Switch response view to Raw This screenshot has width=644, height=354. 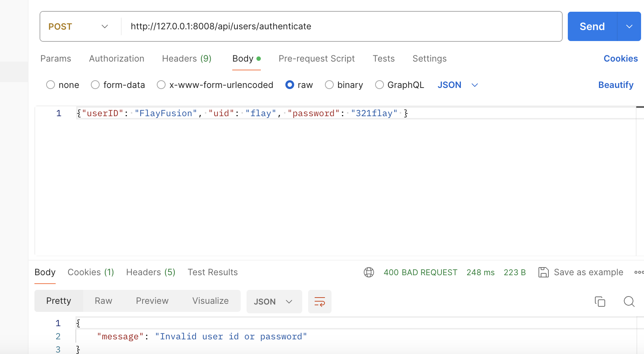(x=103, y=301)
